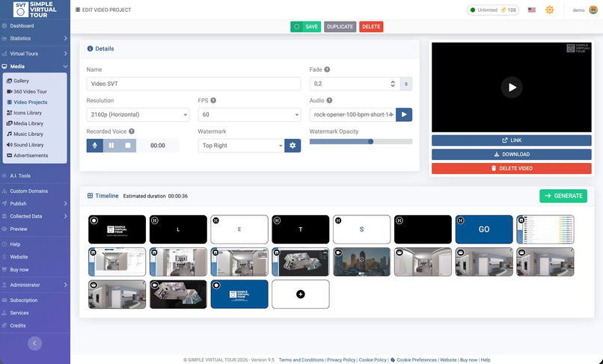
Task: Expand the Collected Data menu
Action: 35,217
